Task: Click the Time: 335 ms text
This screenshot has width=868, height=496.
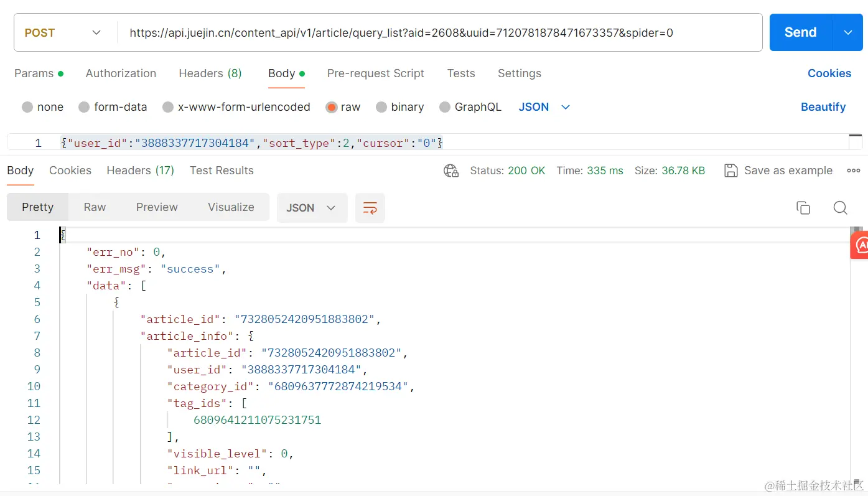Action: click(590, 171)
